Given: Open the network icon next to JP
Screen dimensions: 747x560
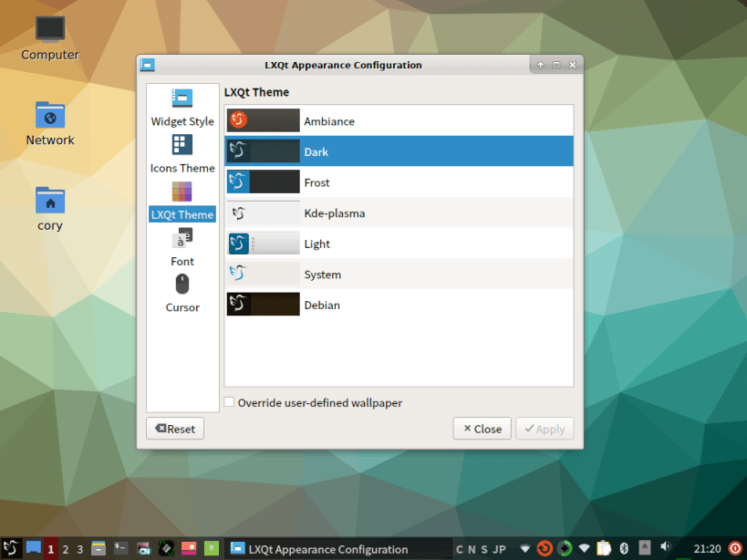Looking at the screenshot, I should 525,548.
